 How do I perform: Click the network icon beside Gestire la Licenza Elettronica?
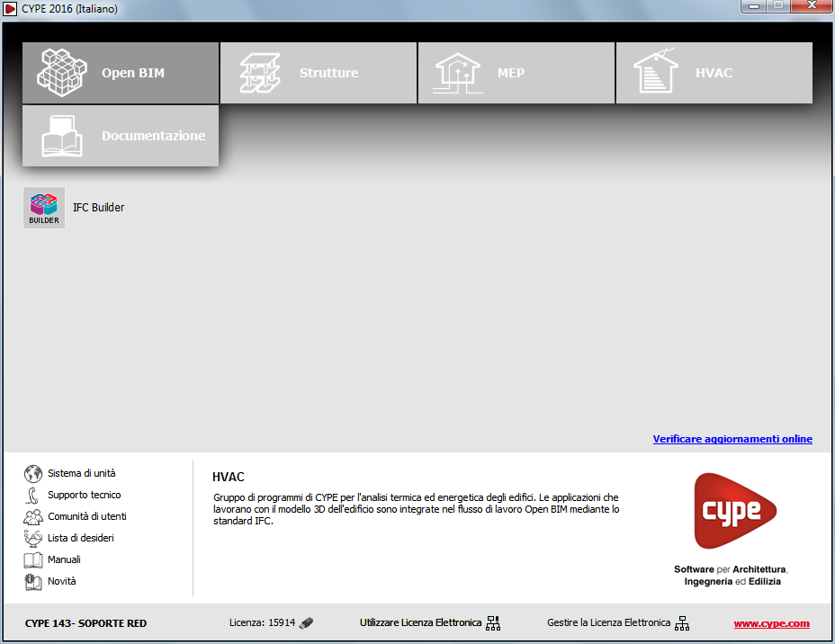pos(682,623)
